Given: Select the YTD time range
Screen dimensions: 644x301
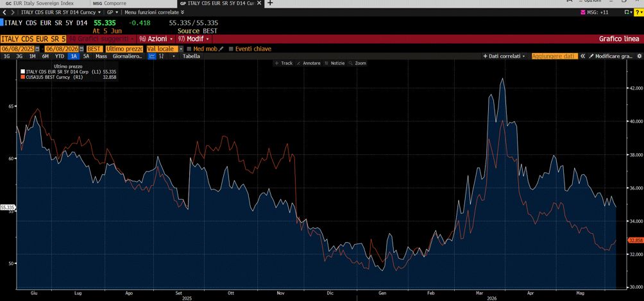Looking at the screenshot, I should tap(60, 56).
